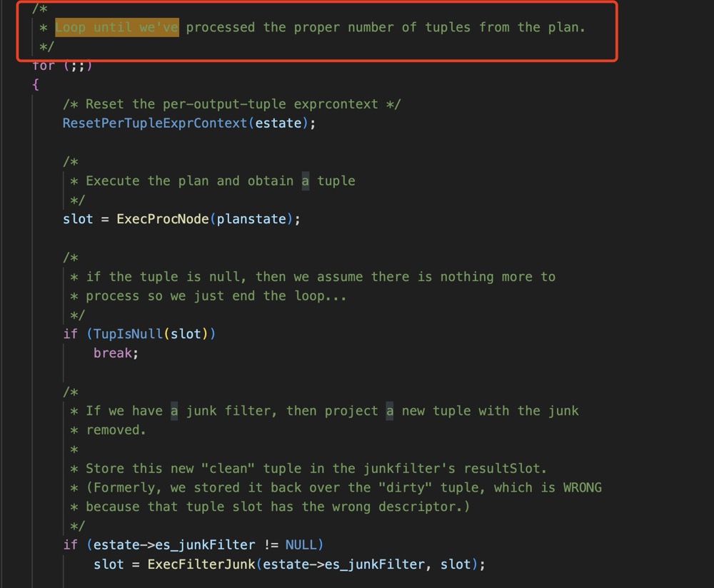Click the "process so we just end the loop" comment
The width and height of the screenshot is (714, 588).
216,295
